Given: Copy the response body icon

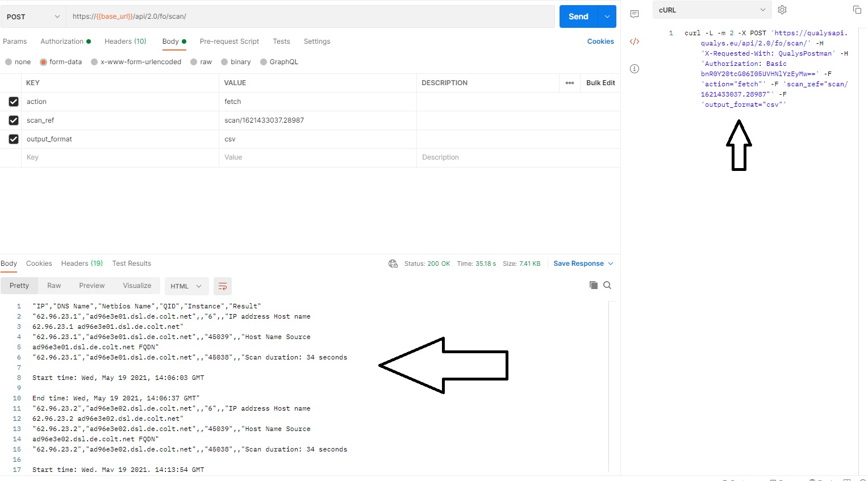Looking at the screenshot, I should [x=593, y=285].
